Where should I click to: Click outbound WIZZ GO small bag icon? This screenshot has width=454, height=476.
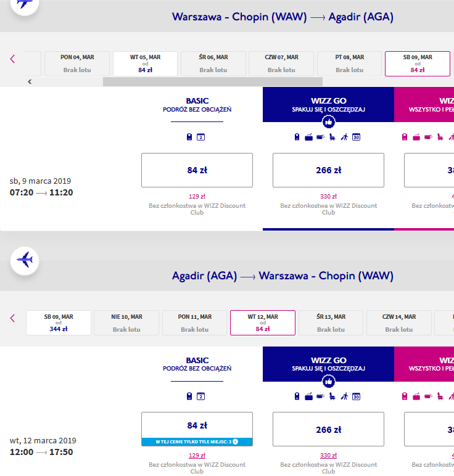point(297,137)
